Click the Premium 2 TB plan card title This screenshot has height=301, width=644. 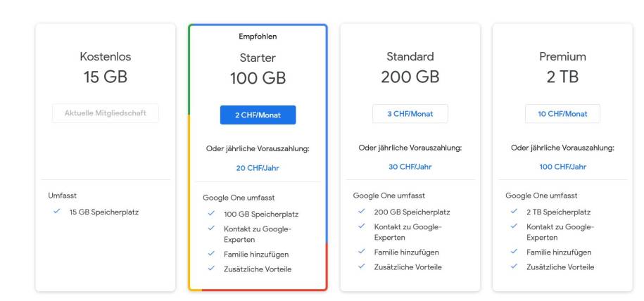(x=562, y=56)
